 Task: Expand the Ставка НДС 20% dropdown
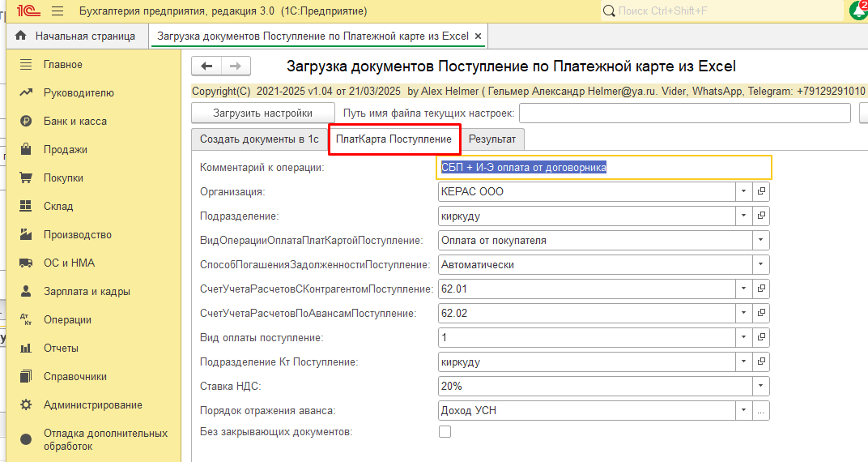point(761,387)
